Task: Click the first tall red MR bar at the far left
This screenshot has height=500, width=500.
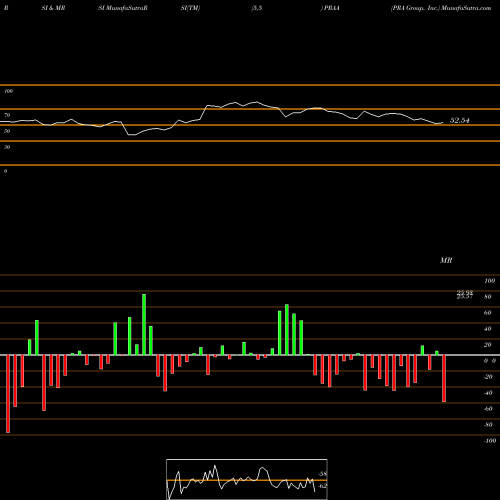Action: click(x=8, y=394)
